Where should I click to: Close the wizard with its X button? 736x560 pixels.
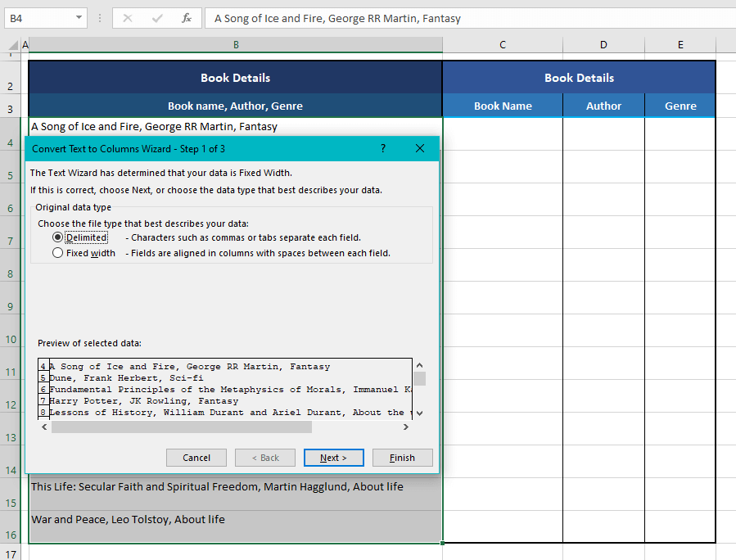[x=420, y=149]
